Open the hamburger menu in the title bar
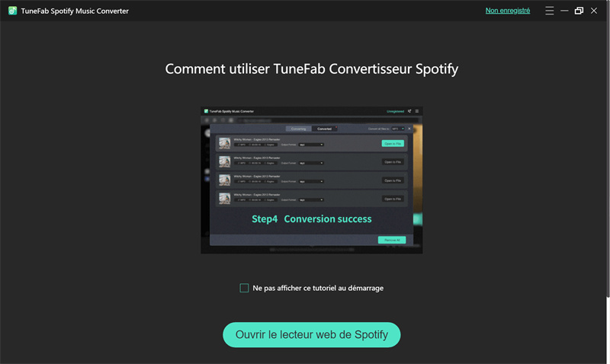Viewport: 610px width, 364px height. tap(549, 11)
